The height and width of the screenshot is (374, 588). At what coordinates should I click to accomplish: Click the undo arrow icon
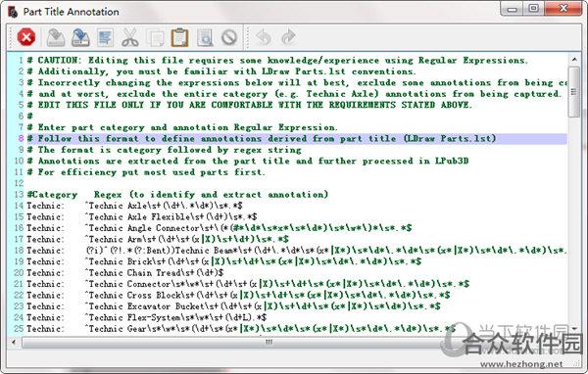pyautogui.click(x=264, y=37)
